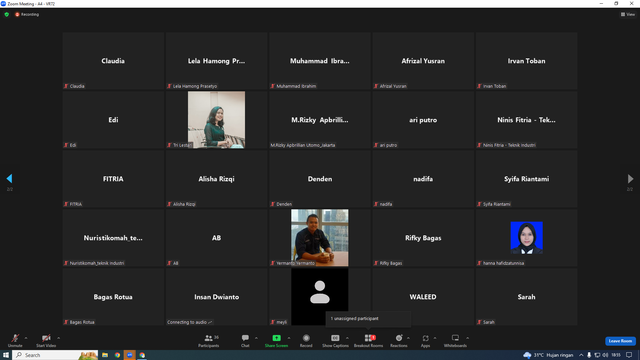
Task: Click muted mic icon beside Edi's label
Action: 66,145
